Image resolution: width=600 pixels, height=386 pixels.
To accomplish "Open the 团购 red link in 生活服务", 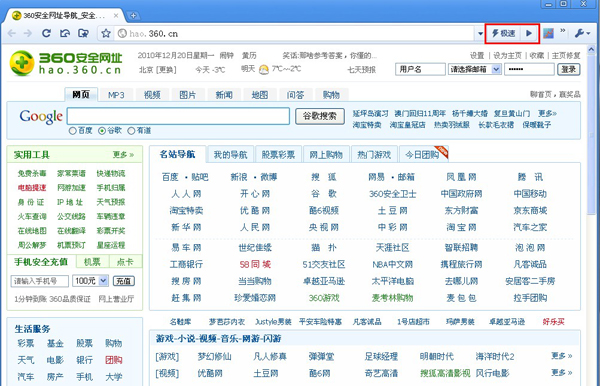I will 114,360.
